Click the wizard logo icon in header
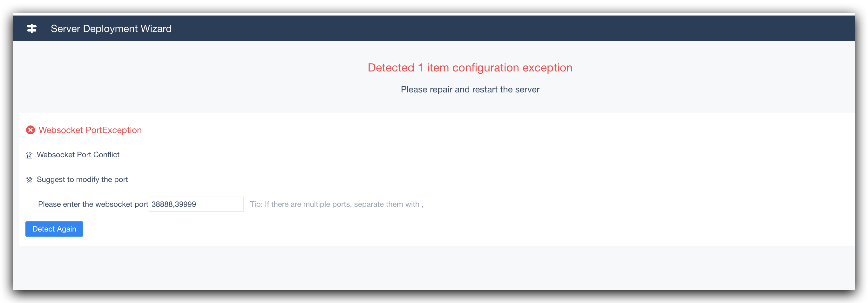The height and width of the screenshot is (303, 868). [x=32, y=29]
